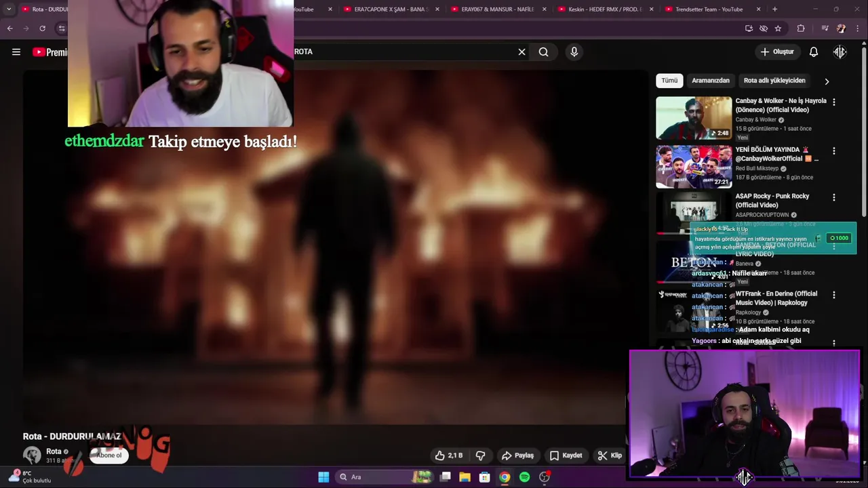
Task: Open Spotify from the taskbar
Action: tap(524, 477)
